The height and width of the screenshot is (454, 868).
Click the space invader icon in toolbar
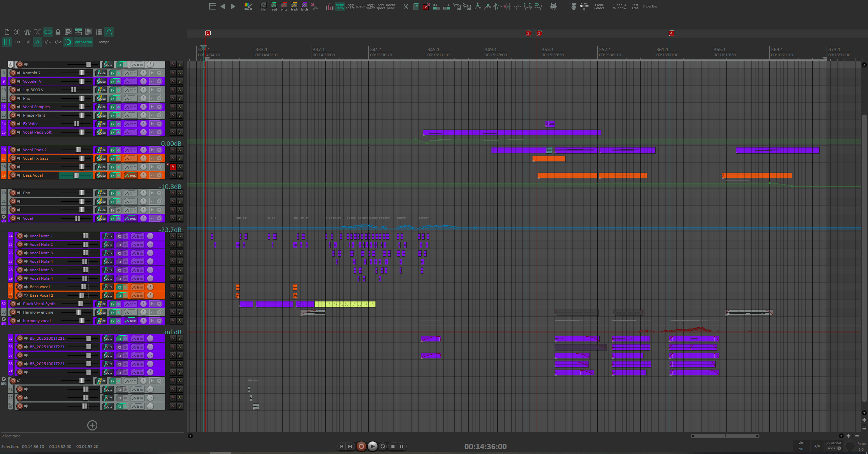(x=553, y=6)
